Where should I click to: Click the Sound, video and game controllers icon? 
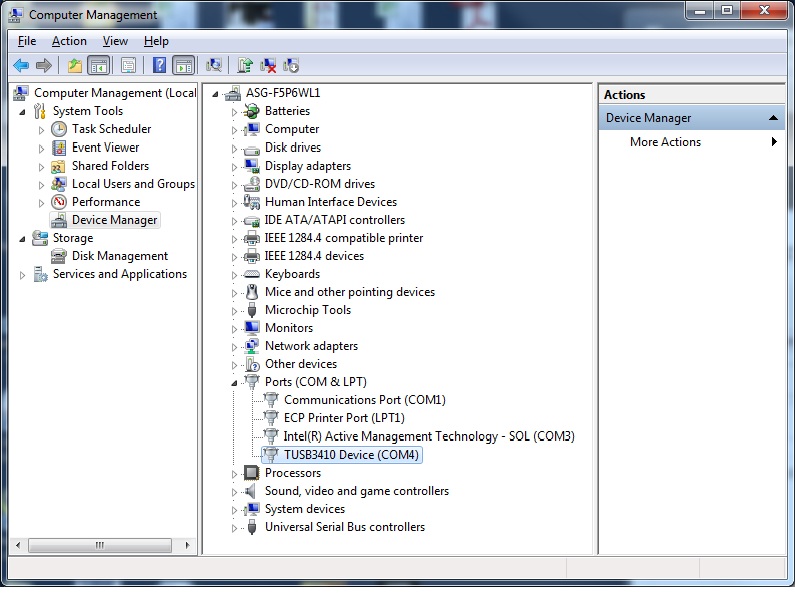[250, 491]
